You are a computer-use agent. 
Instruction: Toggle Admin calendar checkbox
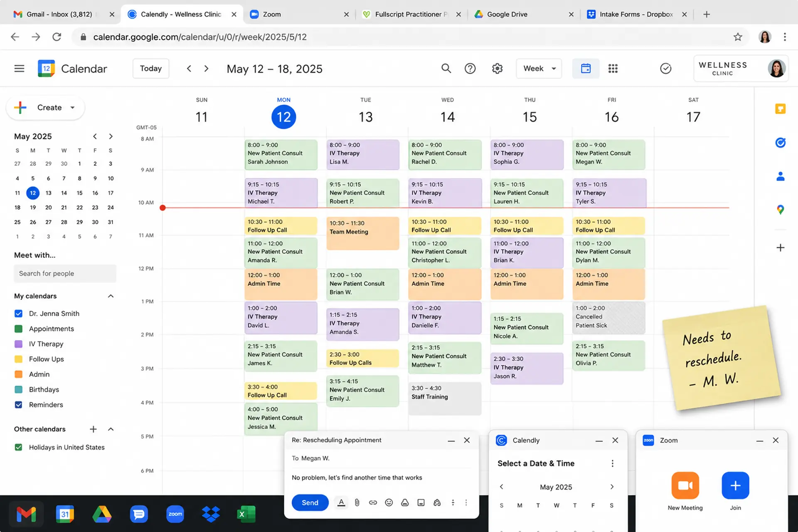pyautogui.click(x=18, y=374)
